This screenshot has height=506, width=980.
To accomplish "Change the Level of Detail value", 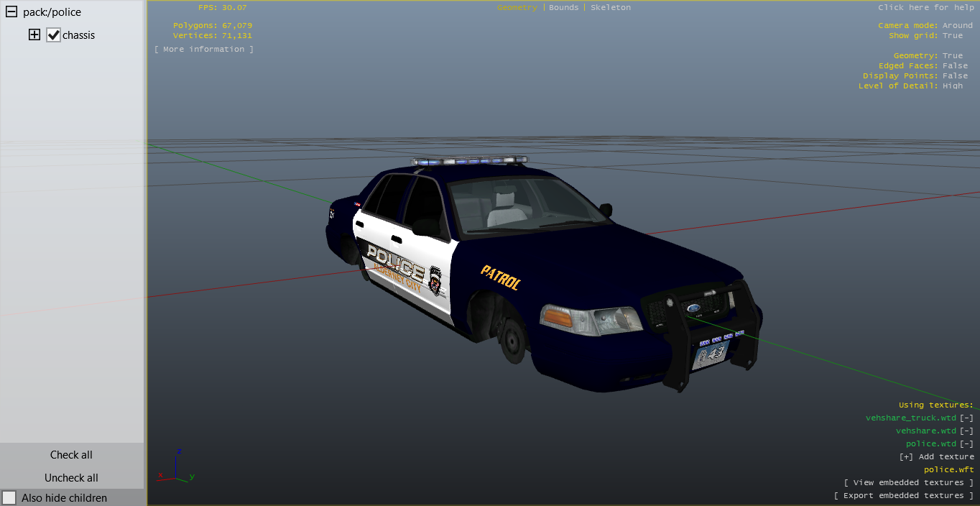I will click(x=953, y=86).
